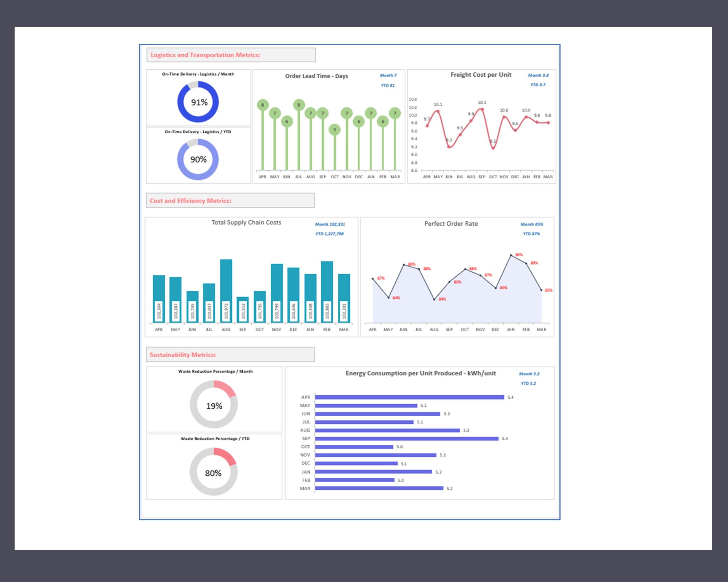Click the 91% On-Time Delivery Month donut
The image size is (728, 582).
point(198,102)
